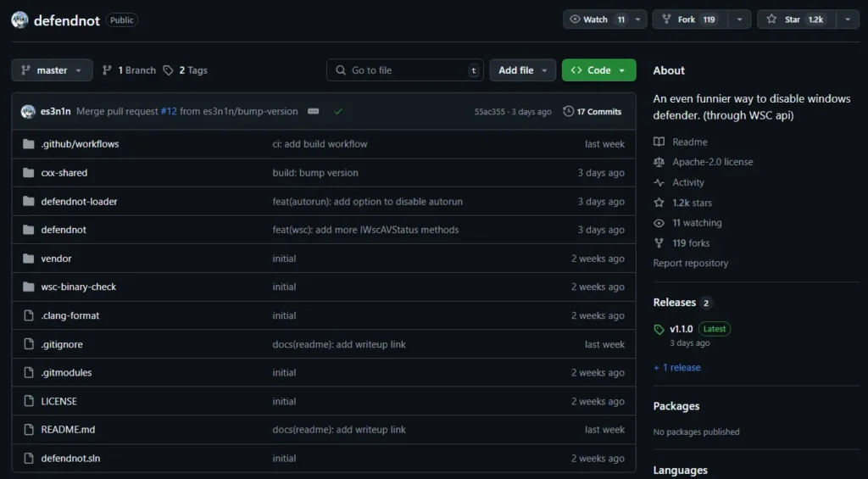868x479 pixels.
Task: Open the 1 Branch link
Action: [x=129, y=70]
